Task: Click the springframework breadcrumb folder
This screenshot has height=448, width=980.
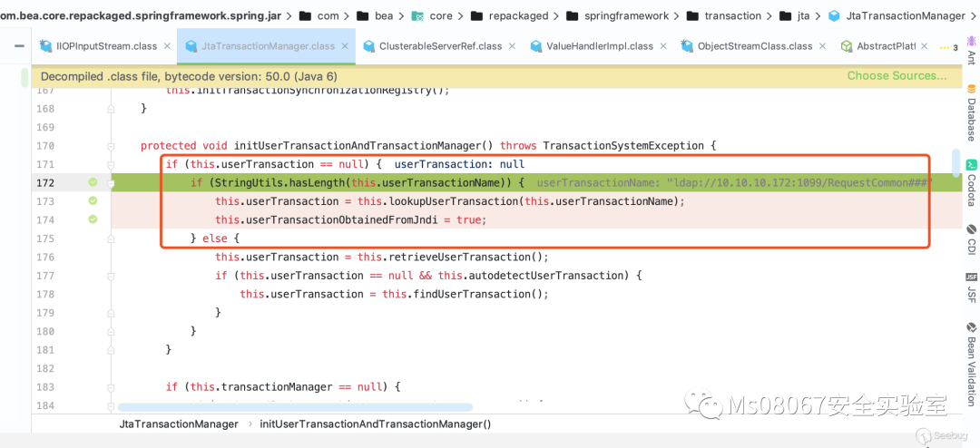Action: [x=619, y=15]
